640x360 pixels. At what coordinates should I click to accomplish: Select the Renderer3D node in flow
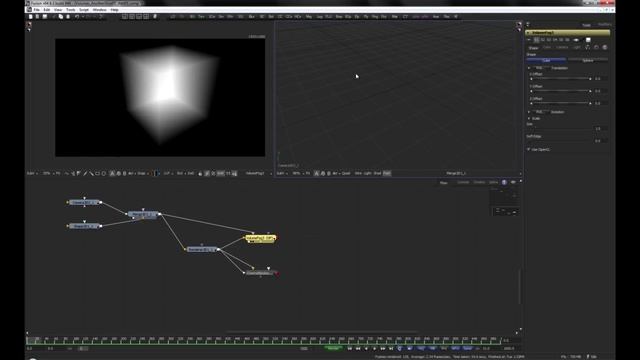point(202,249)
